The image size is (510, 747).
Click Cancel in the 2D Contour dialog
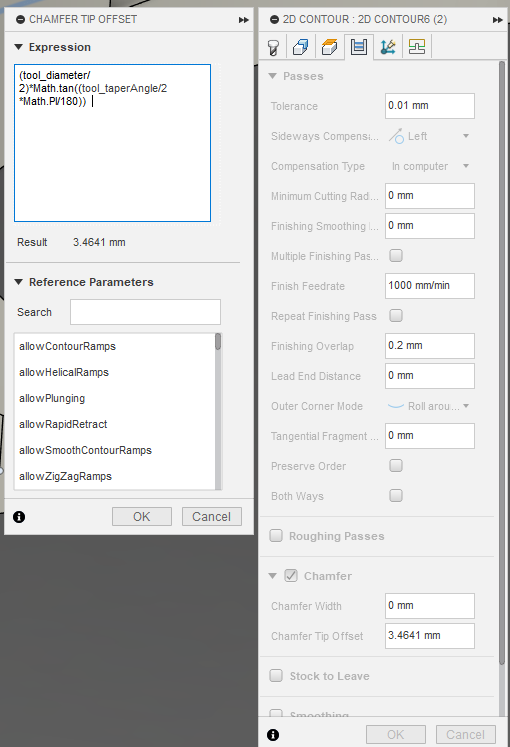pyautogui.click(x=465, y=735)
